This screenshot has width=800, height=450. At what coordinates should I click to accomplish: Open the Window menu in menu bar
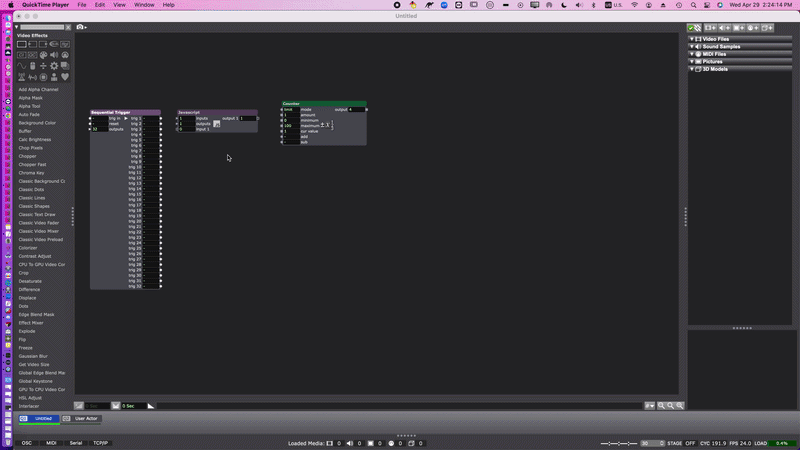(144, 5)
